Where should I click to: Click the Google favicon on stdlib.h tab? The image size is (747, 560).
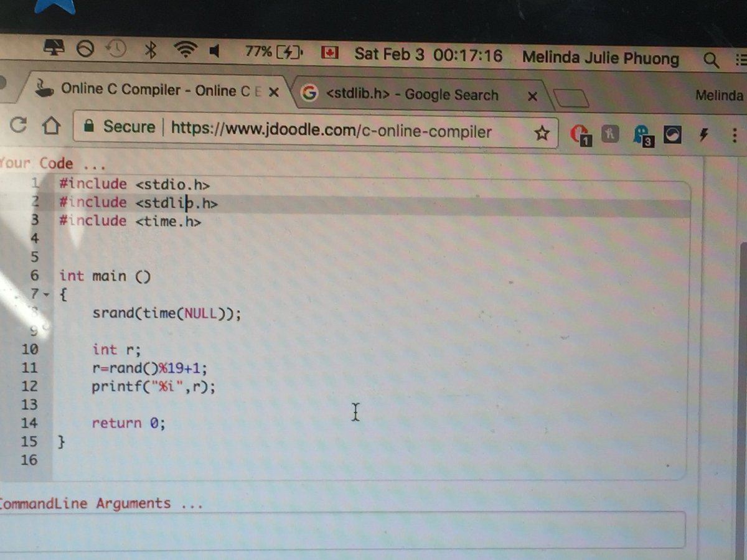click(309, 93)
